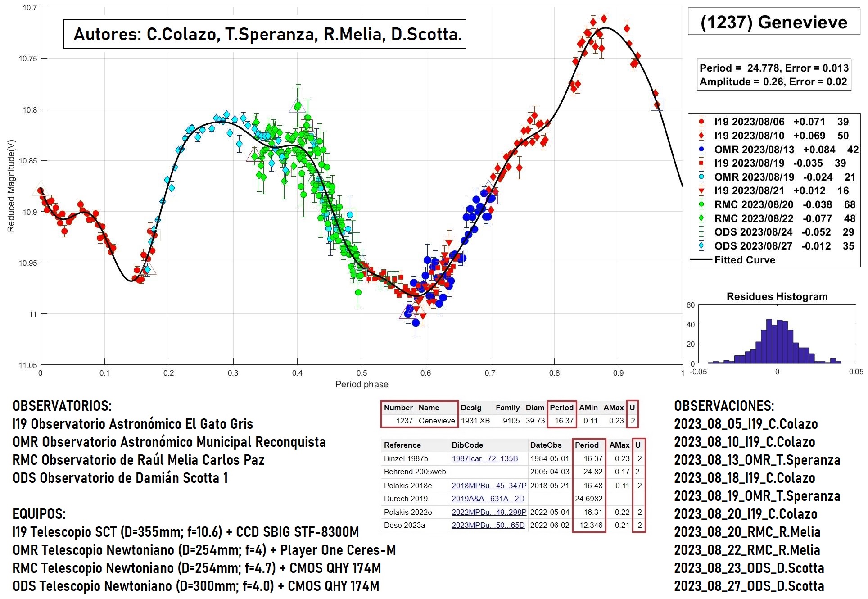Click the OBSERVATORIOS heading
The image size is (868, 599).
pos(62,406)
